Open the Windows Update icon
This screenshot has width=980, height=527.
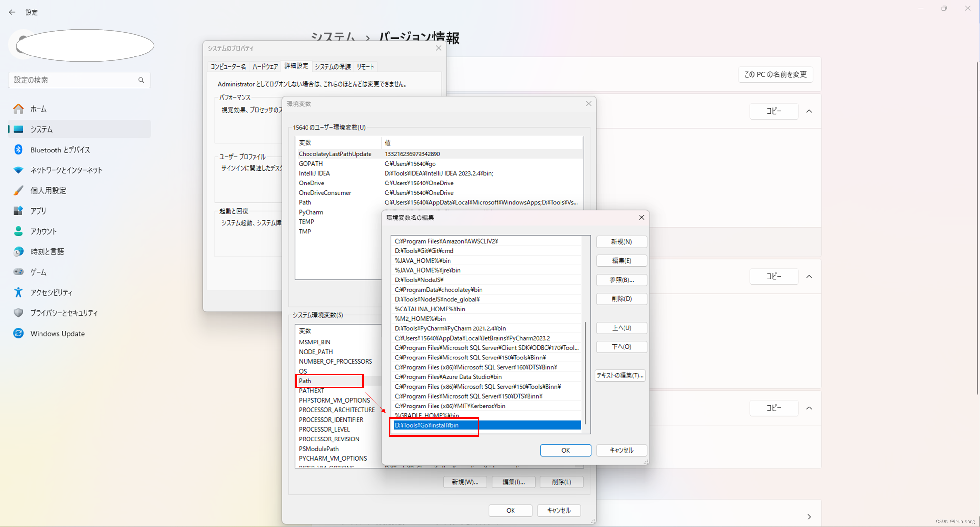[x=18, y=333]
